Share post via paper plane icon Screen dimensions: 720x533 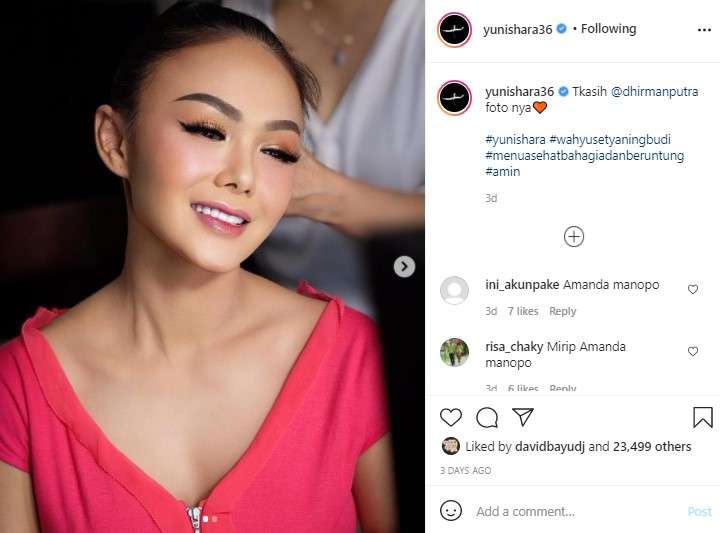[x=523, y=417]
